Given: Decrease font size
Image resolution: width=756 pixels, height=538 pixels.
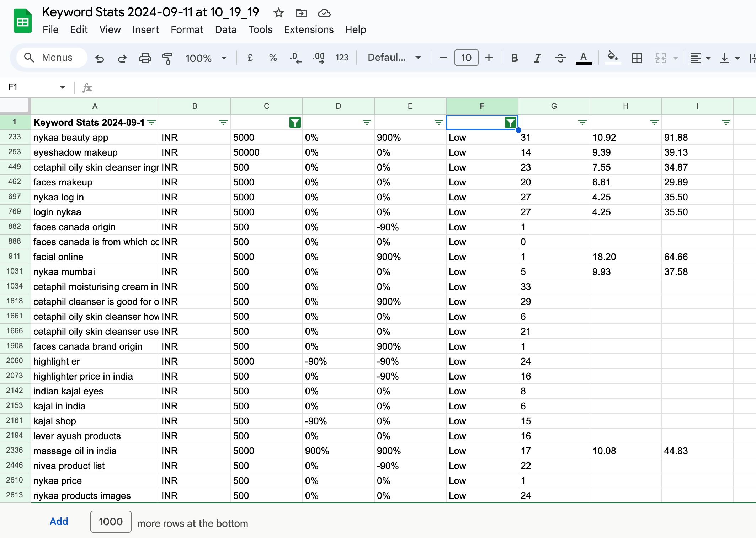Looking at the screenshot, I should pyautogui.click(x=443, y=58).
